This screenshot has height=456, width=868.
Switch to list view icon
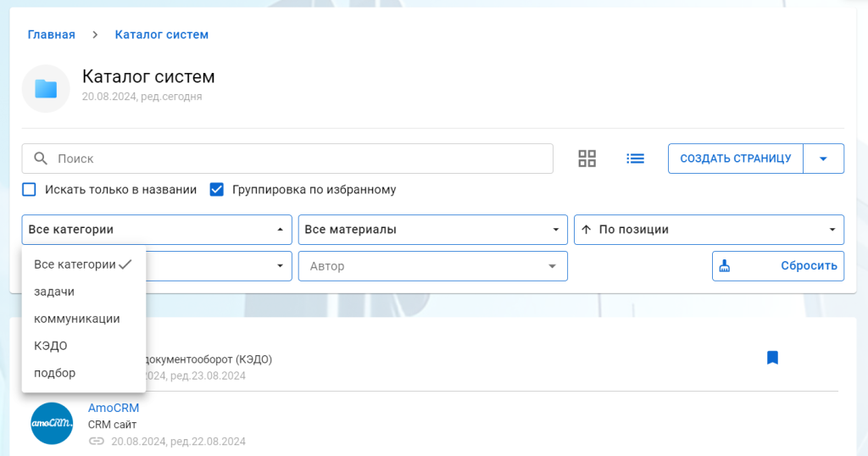point(635,158)
